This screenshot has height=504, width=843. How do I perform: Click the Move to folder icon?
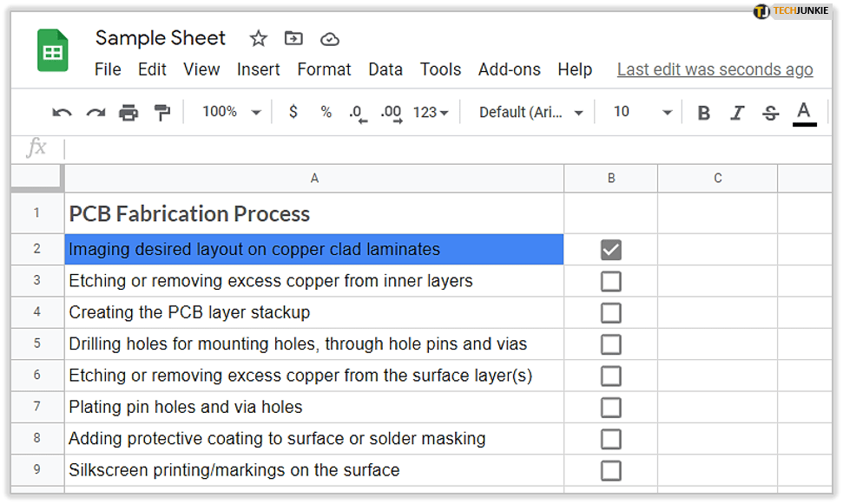point(294,38)
